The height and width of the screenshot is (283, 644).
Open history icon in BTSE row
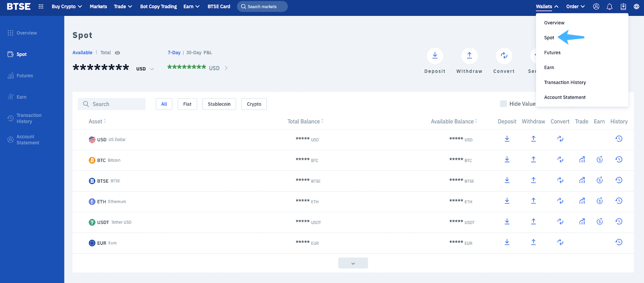pos(619,180)
